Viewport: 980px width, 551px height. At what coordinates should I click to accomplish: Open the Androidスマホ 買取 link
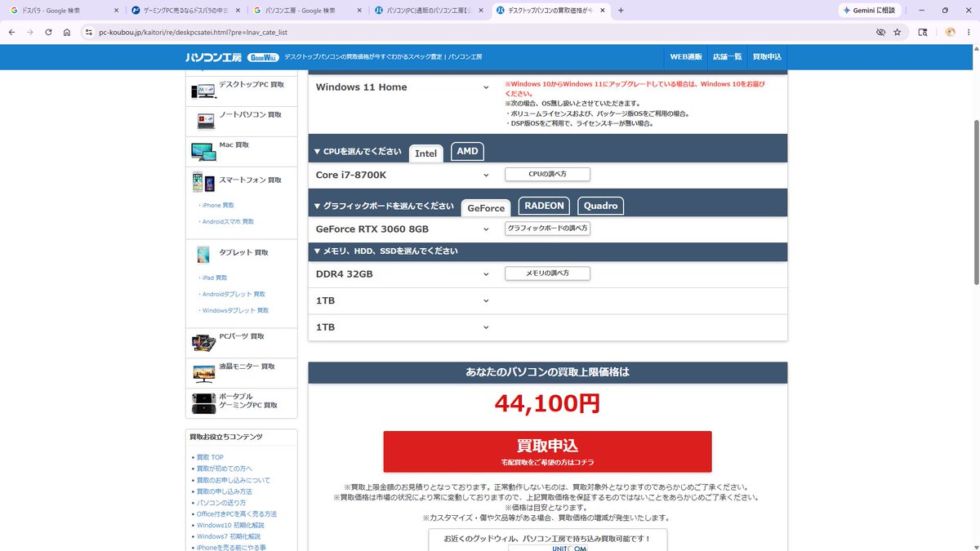click(226, 221)
